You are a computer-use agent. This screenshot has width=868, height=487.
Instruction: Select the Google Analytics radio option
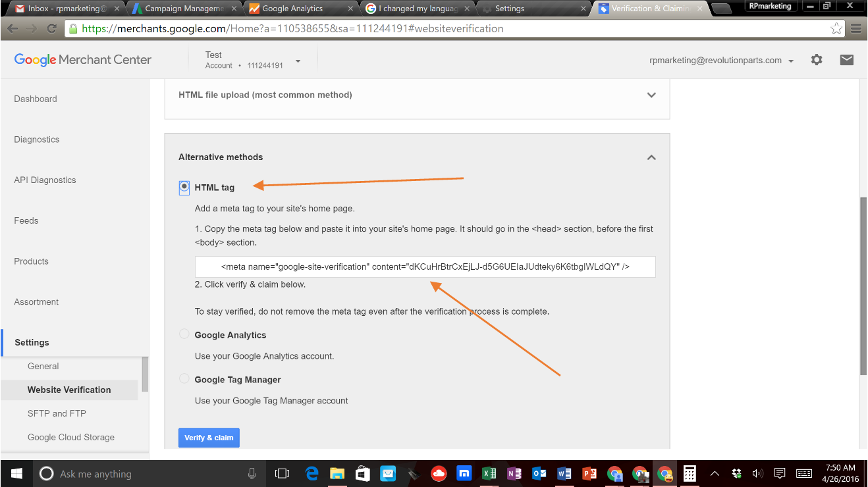pos(184,334)
